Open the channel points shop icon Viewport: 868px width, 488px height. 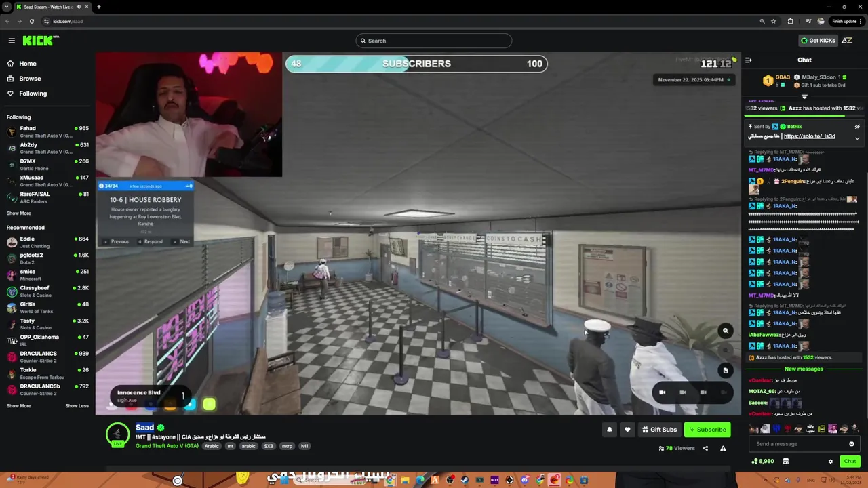tap(785, 462)
